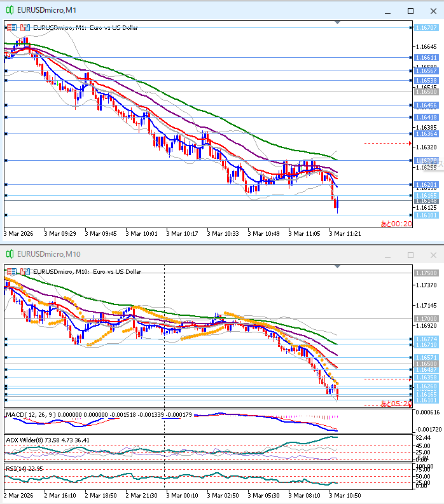Viewport: 444px width, 504px height.
Task: Minimize the EURUSDmicro,M10 chart window
Action: (387, 255)
